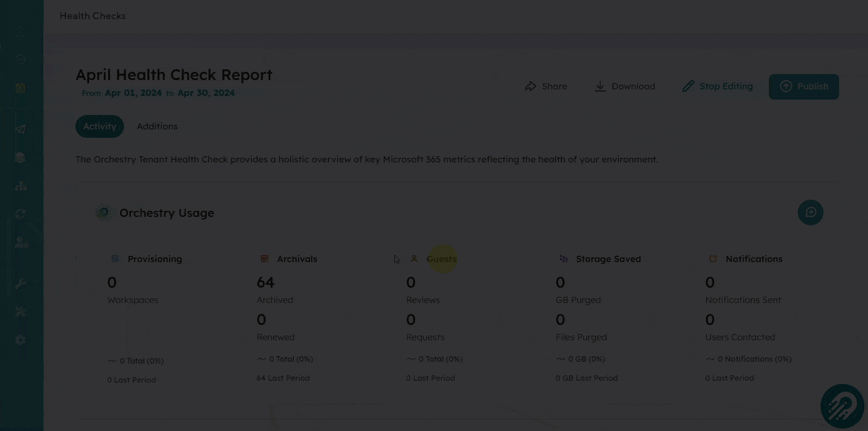Click the paper plane icon in sidebar
The image size is (868, 431).
click(x=20, y=129)
